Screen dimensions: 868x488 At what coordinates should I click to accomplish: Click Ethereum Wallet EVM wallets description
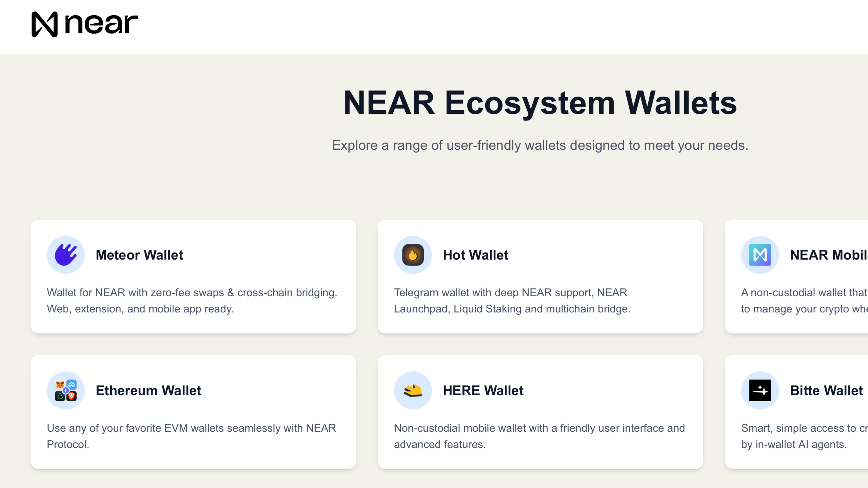191,436
